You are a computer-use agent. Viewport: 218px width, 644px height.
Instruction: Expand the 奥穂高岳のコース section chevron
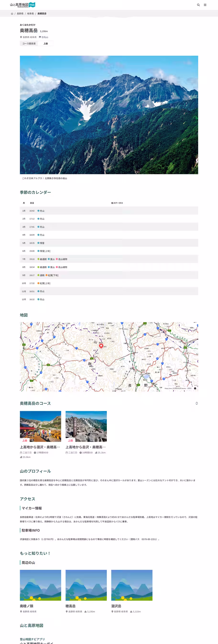196,403
